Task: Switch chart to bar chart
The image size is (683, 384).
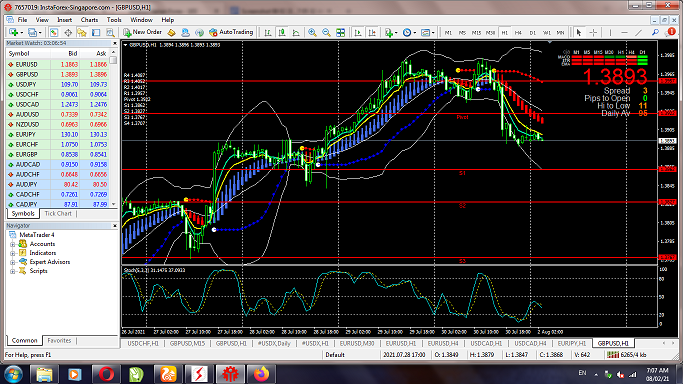Action: click(268, 32)
